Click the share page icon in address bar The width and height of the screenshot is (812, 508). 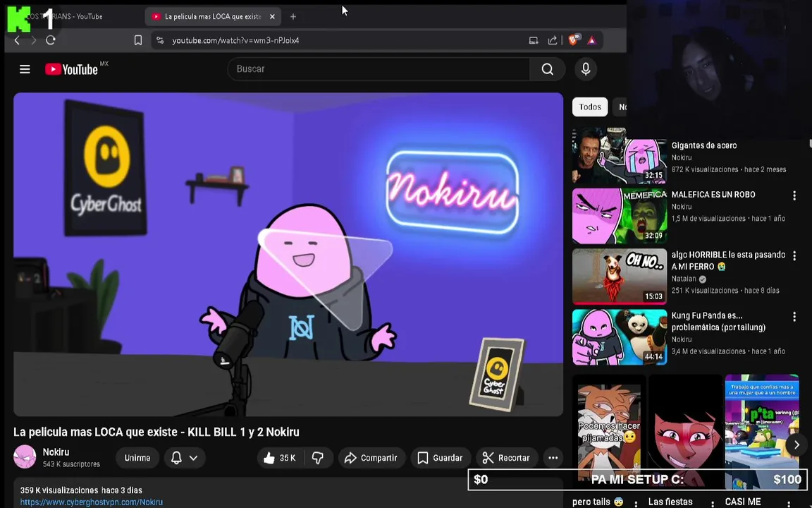[x=553, y=40]
